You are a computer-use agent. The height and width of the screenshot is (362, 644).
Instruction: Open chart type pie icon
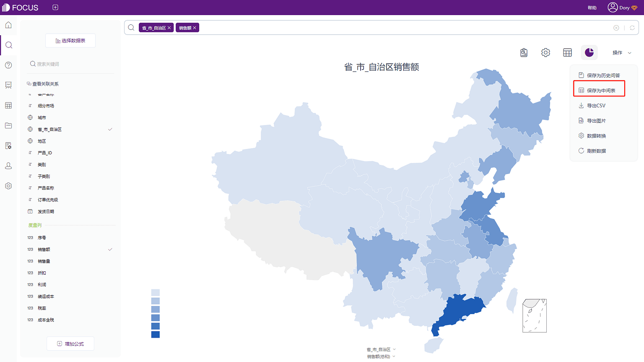(589, 52)
